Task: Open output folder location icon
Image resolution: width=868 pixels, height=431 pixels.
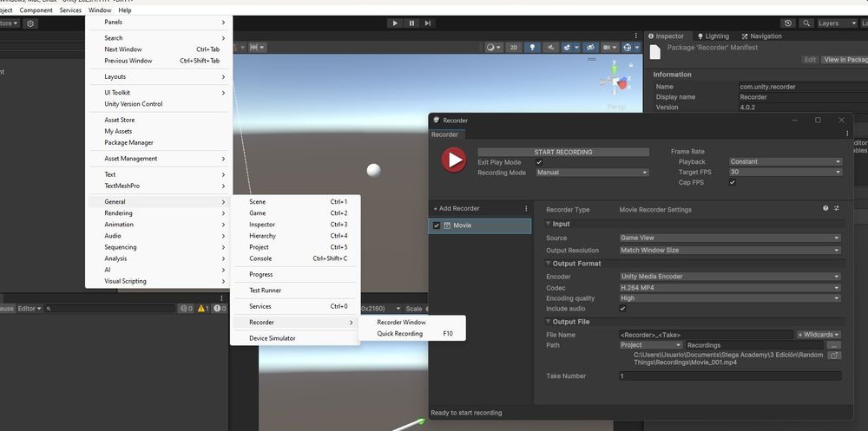Action: 834,356
